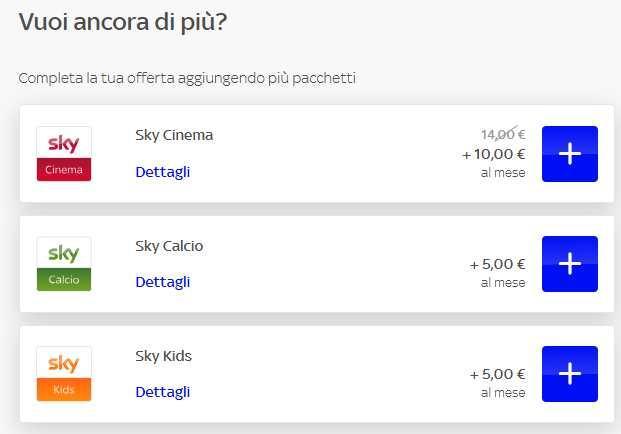621x434 pixels.
Task: Click the crossed-out 14,00 € price
Action: point(502,135)
